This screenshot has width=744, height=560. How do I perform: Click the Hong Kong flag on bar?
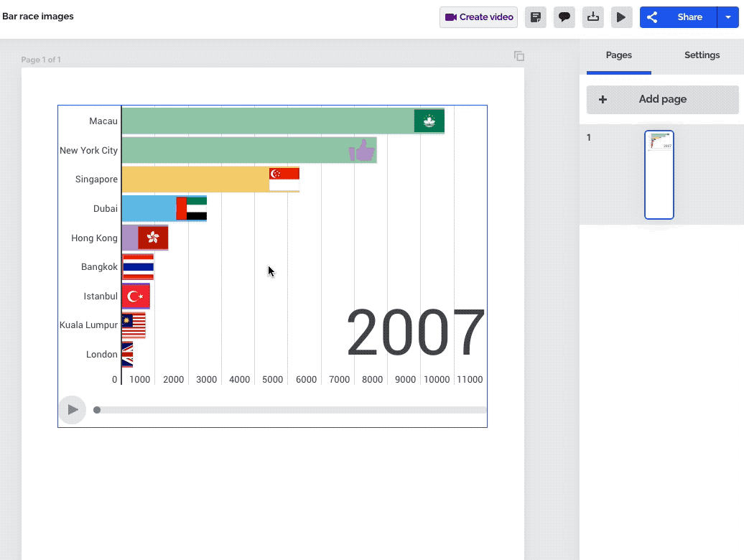153,238
